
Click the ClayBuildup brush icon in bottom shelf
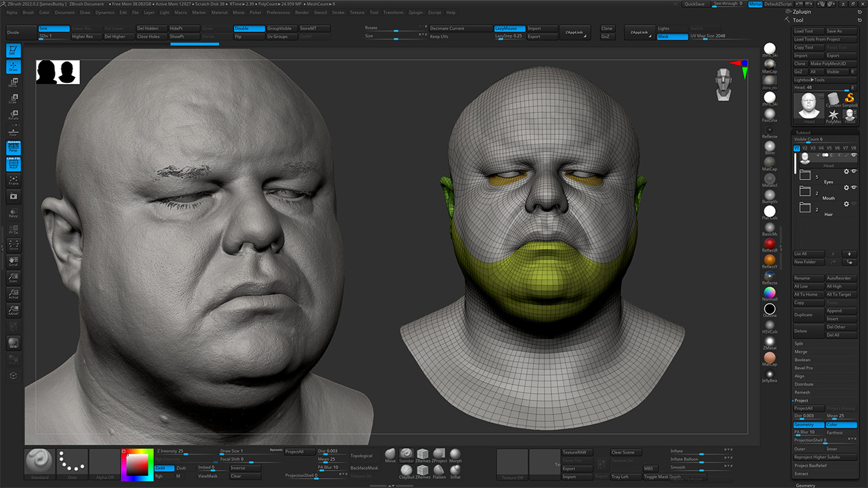click(407, 470)
